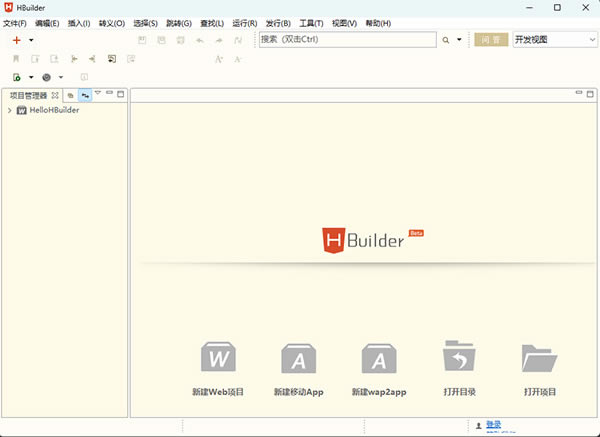
Task: Click the search magnifier icon
Action: (446, 40)
